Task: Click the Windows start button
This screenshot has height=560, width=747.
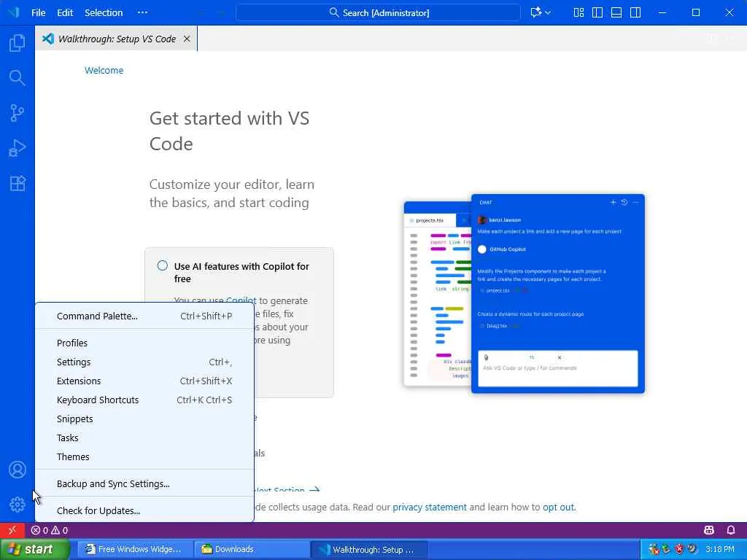Action: [34, 549]
